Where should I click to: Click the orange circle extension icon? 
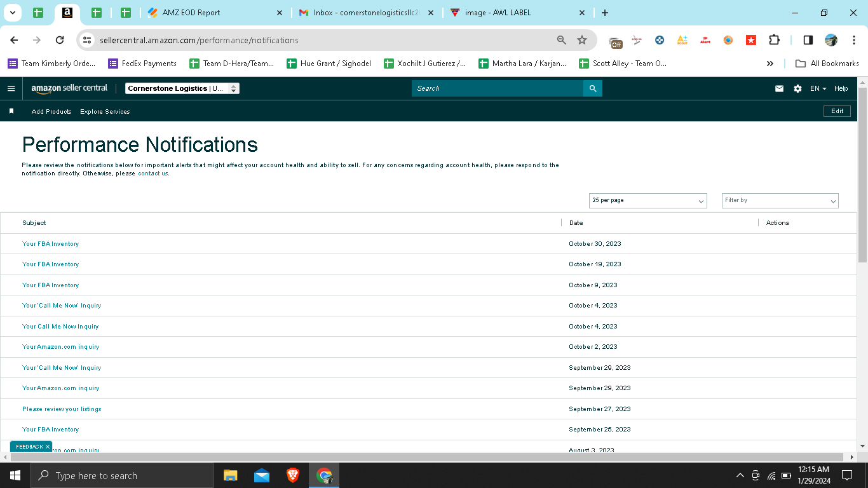coord(728,40)
